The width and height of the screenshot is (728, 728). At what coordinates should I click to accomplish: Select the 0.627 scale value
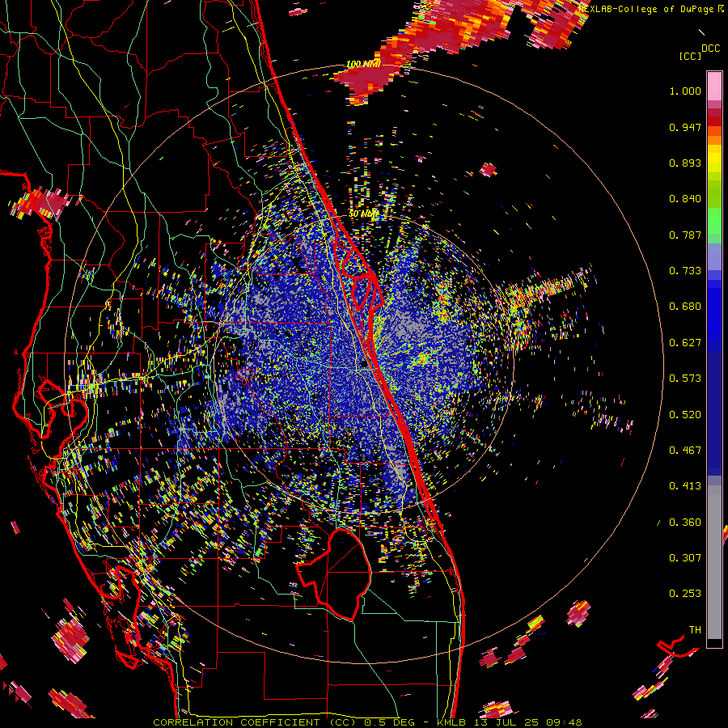(x=685, y=343)
